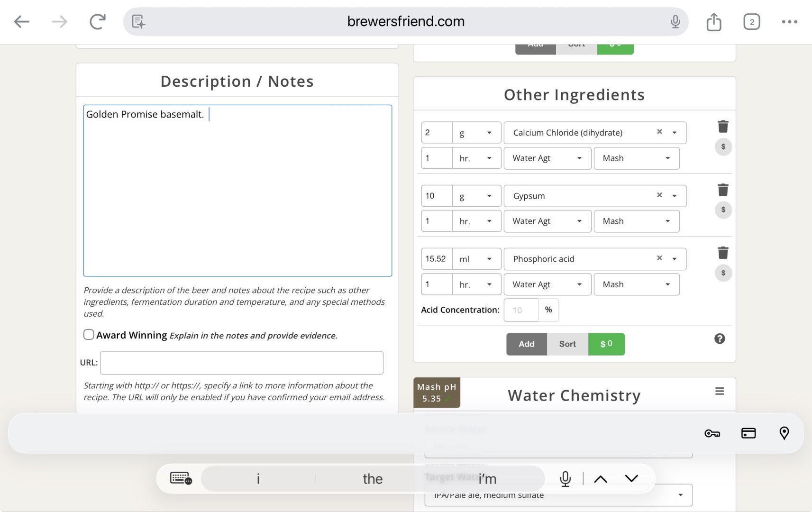Click the Sort button under Other Ingredients
Screen dimensions: 812x512
[x=567, y=344]
